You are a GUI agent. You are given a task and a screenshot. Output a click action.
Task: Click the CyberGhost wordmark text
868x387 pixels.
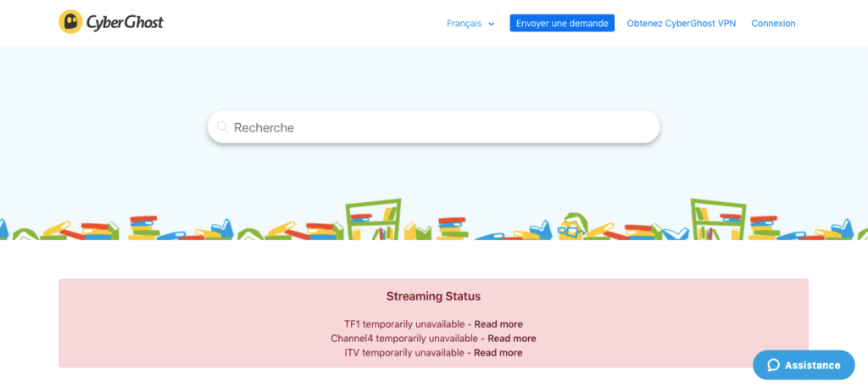pos(125,23)
